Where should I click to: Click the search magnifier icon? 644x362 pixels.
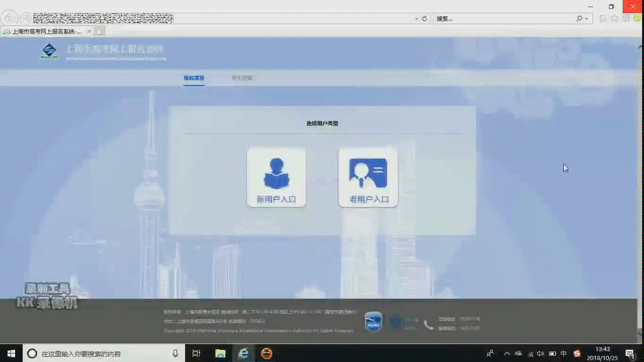(x=579, y=18)
